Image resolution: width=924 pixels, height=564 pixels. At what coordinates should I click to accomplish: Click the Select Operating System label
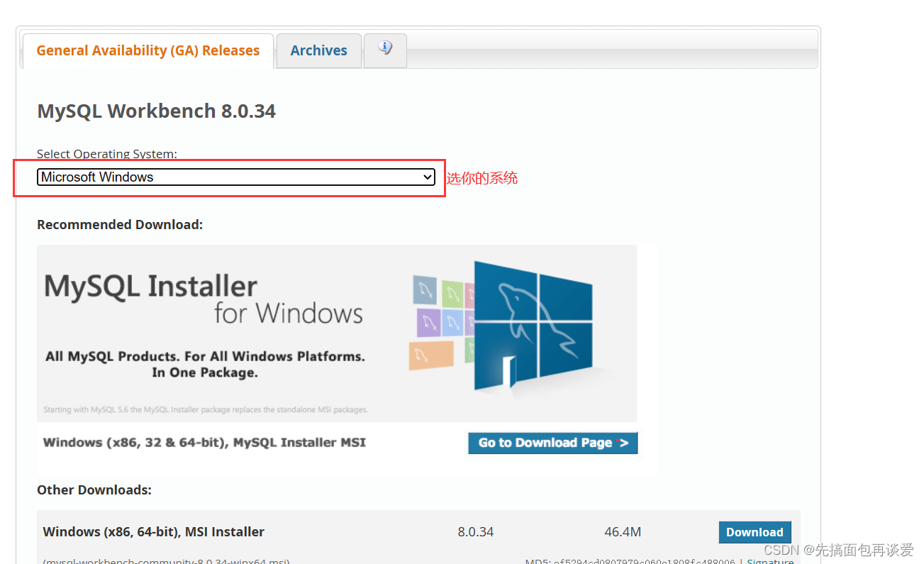pyautogui.click(x=107, y=154)
